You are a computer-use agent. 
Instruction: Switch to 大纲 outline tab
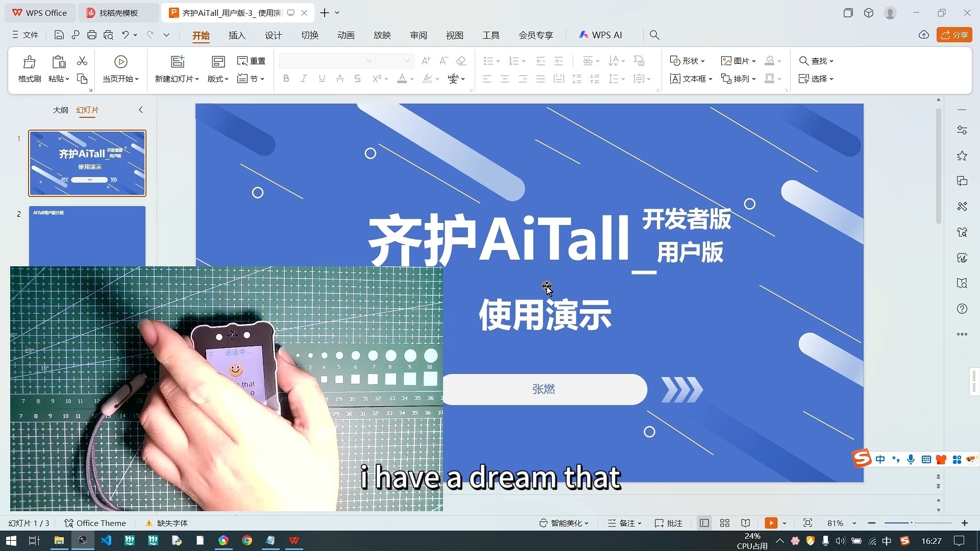pyautogui.click(x=60, y=110)
